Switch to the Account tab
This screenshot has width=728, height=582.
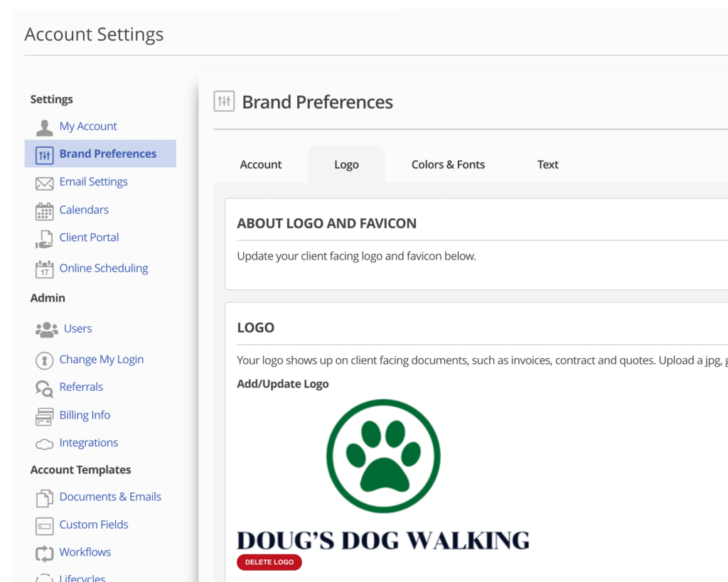261,165
